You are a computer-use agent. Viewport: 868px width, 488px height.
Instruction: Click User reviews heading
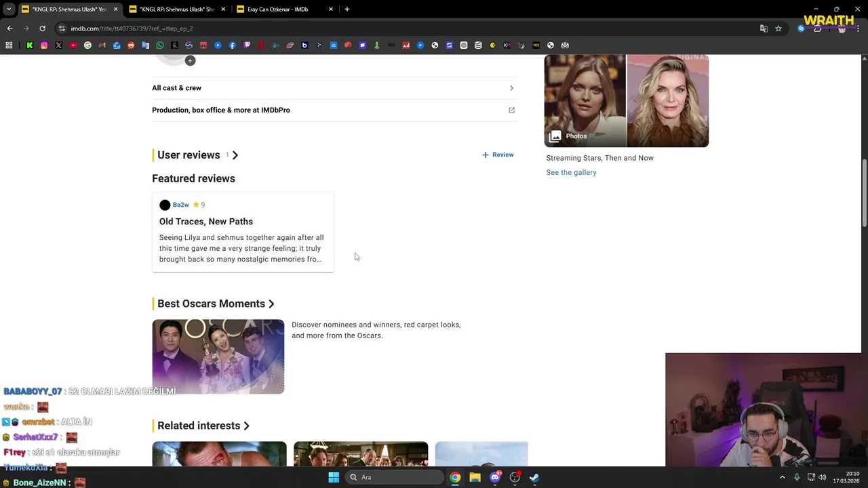189,155
